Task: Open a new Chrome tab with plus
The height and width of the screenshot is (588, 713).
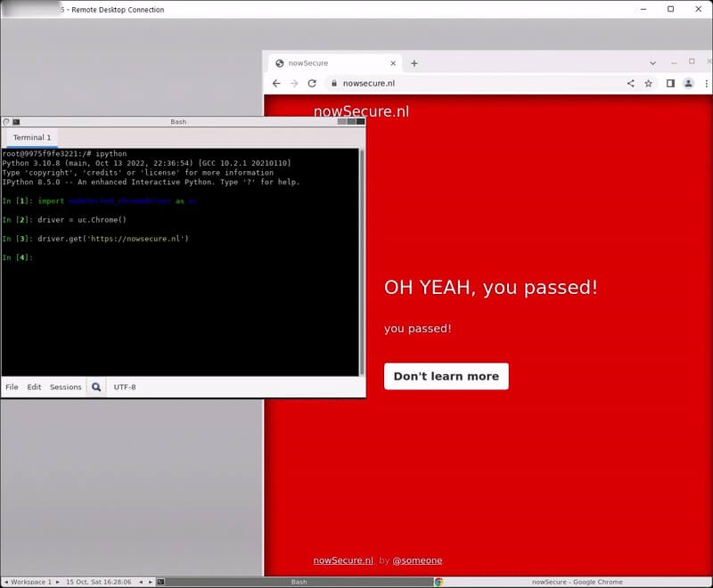Action: point(414,63)
